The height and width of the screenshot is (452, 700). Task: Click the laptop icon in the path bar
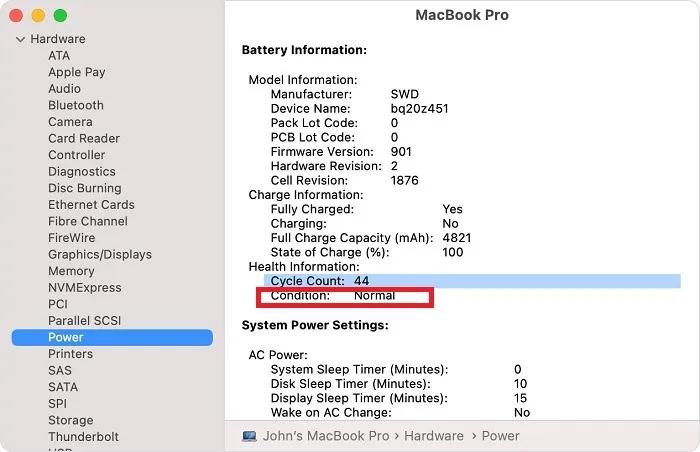tap(250, 436)
